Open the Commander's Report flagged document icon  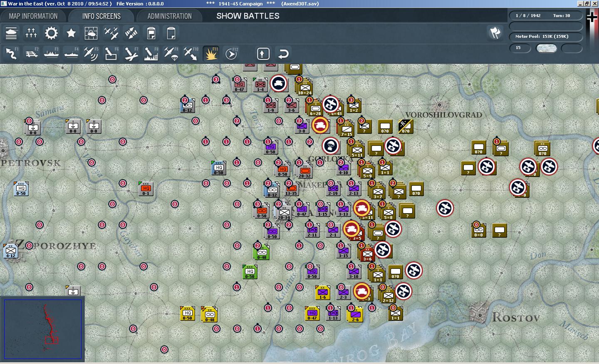151,33
